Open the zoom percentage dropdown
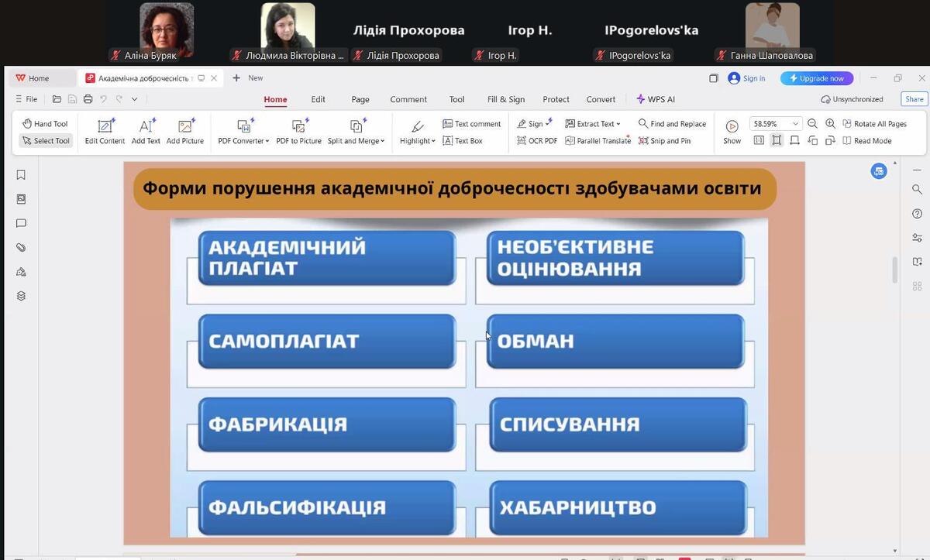 795,124
